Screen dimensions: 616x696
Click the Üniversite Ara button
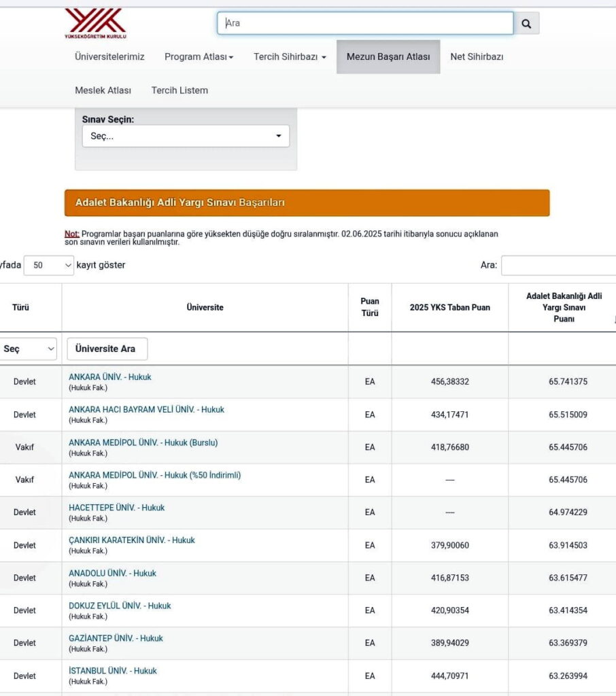tap(107, 349)
